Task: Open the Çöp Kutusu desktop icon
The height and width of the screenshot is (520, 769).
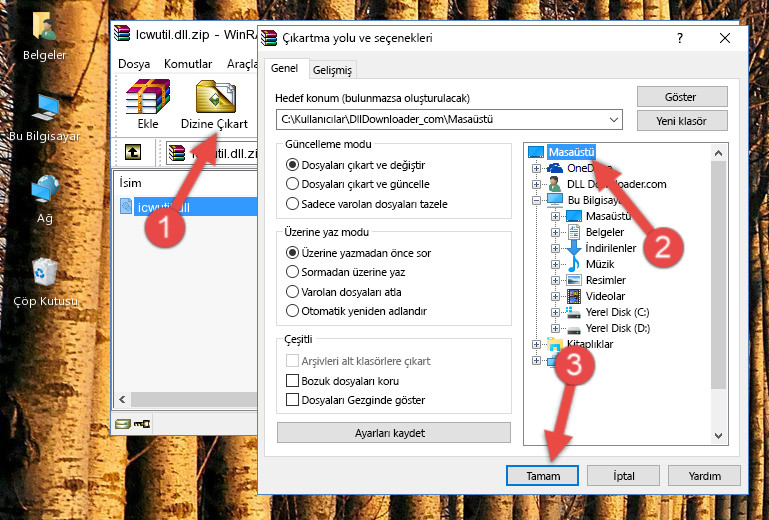Action: pos(45,271)
